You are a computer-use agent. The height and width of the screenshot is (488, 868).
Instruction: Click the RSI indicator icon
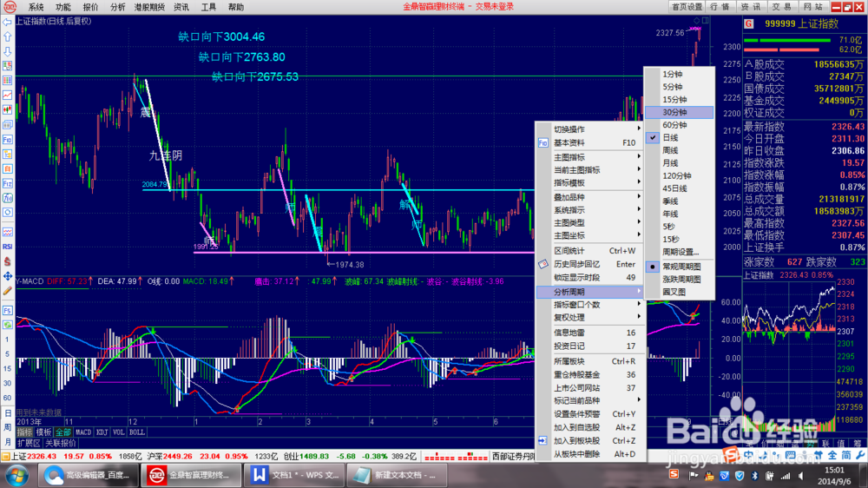coord(7,247)
